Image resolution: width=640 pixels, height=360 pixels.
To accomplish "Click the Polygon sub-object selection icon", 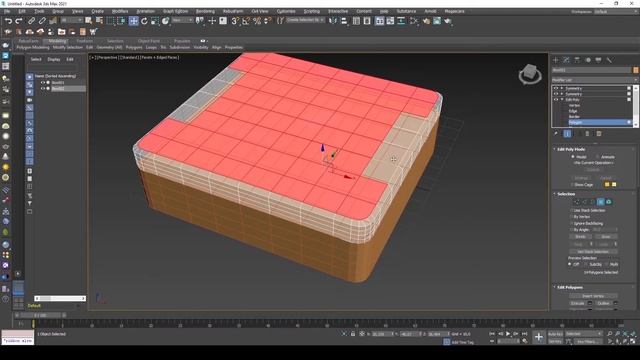I will coord(600,202).
